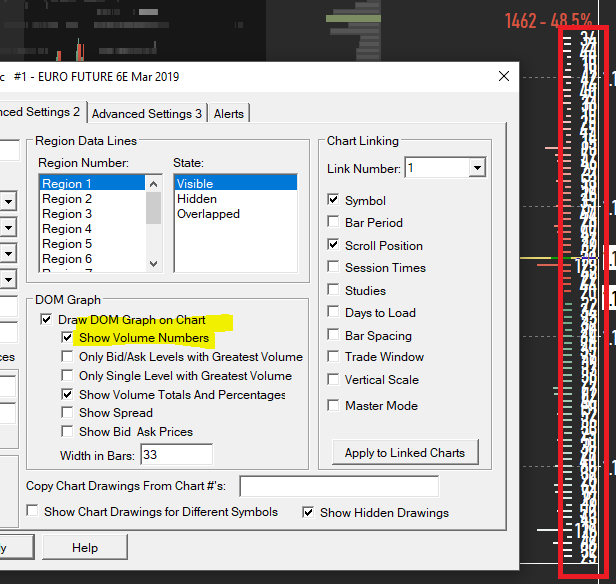Click Apply to Linked Charts button
Image resolution: width=616 pixels, height=584 pixels.
coord(405,452)
